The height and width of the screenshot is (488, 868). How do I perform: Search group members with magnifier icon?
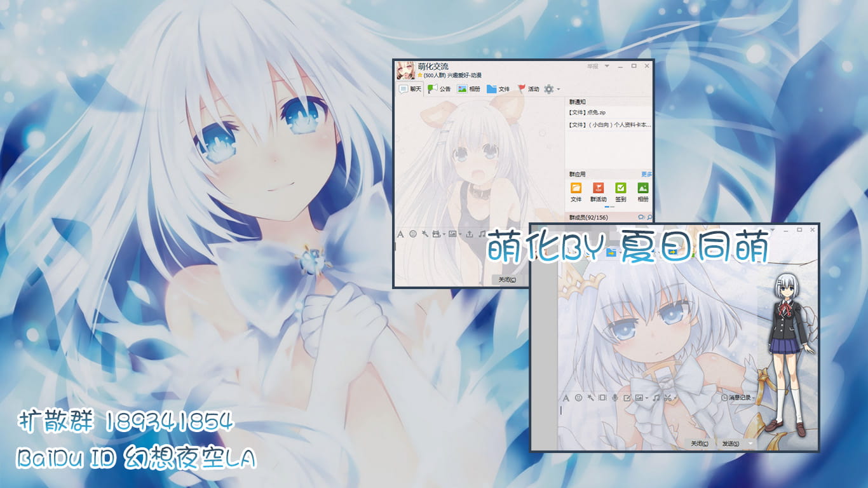pos(649,217)
